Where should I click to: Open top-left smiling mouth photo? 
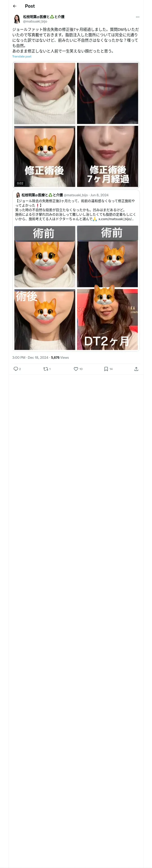point(45,93)
